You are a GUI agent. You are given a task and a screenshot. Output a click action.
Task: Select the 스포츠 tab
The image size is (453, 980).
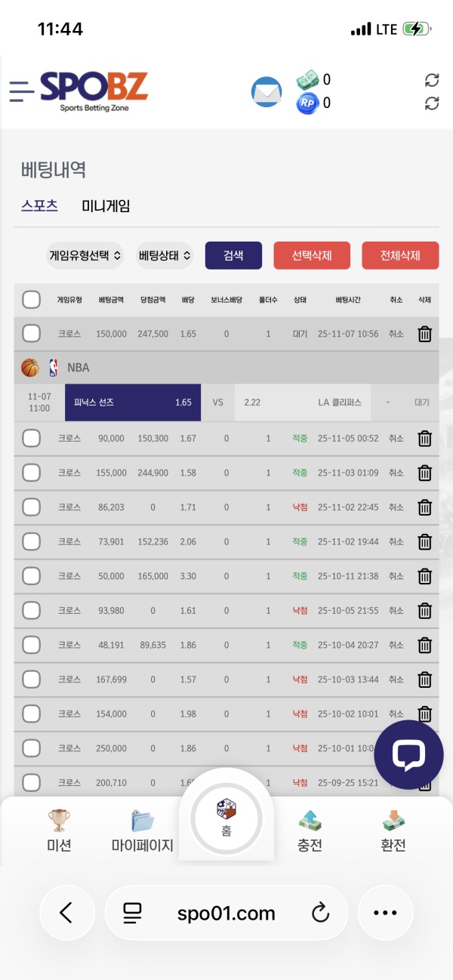(x=39, y=205)
